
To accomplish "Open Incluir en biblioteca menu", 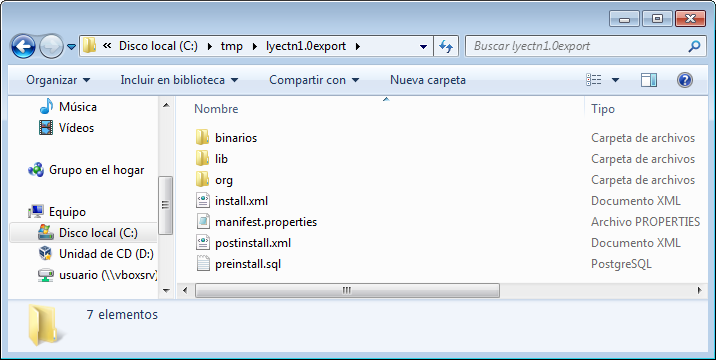I will 179,80.
